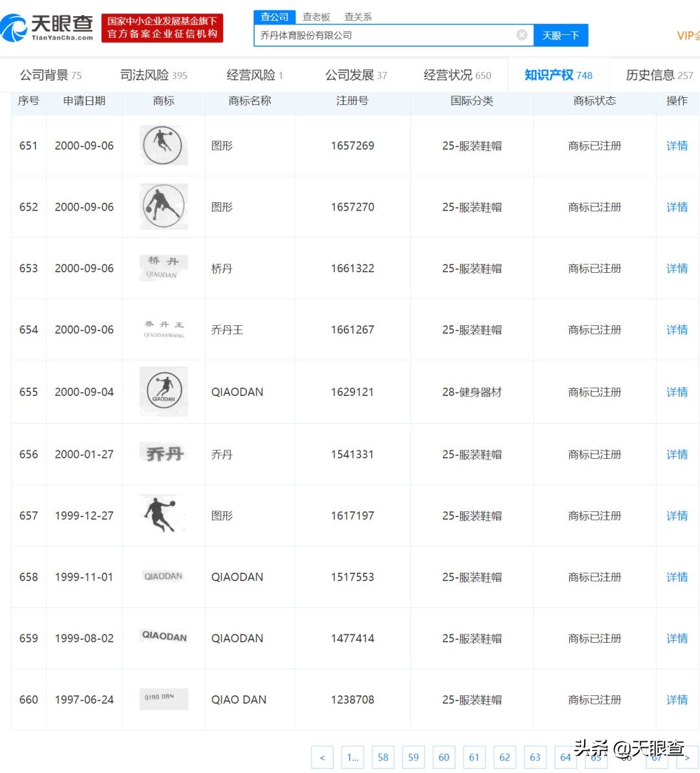This screenshot has height=773, width=700.
Task: Open QIAODAN trademark image row 659
Action: click(x=163, y=636)
